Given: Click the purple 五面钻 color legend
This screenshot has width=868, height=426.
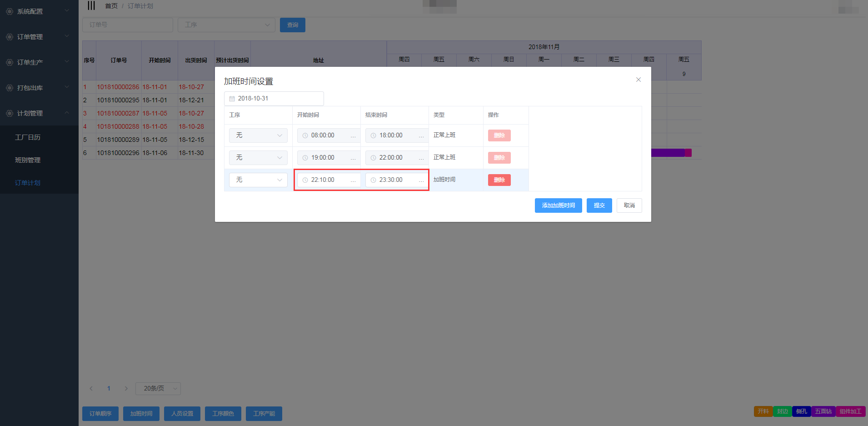Looking at the screenshot, I should point(823,411).
